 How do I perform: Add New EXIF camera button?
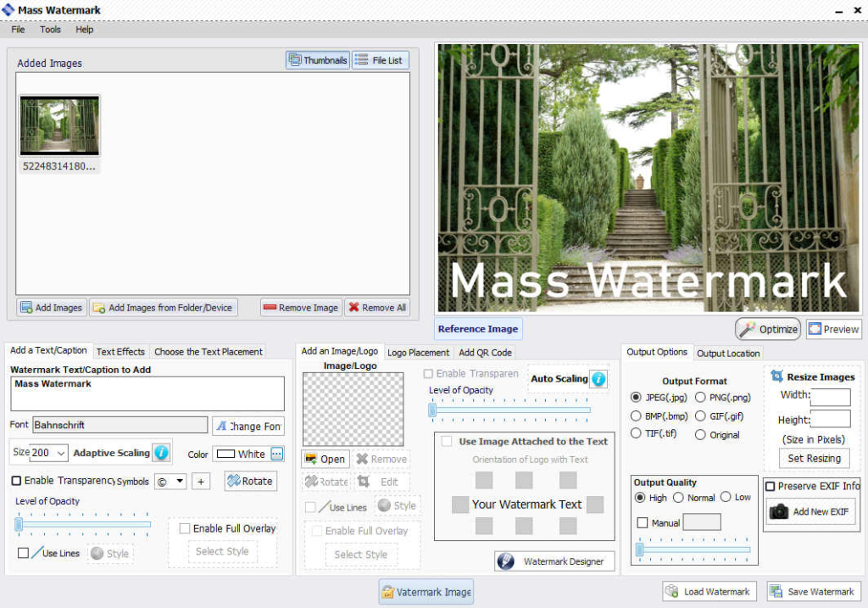811,511
